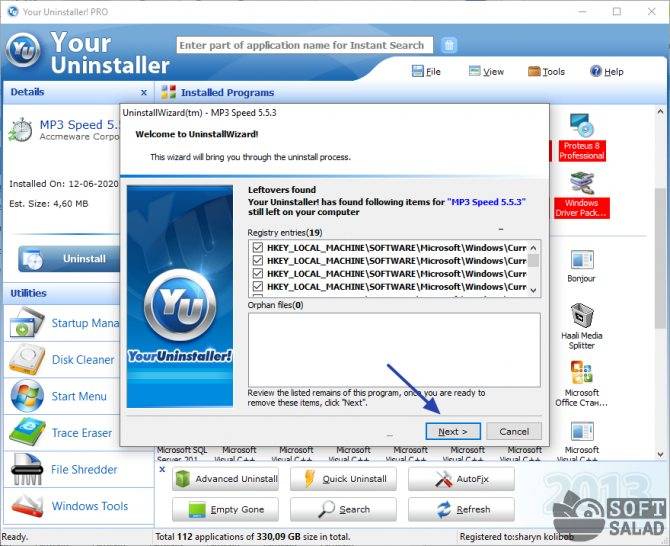Open the File menu
Screen dimensions: 670x546
pos(426,71)
